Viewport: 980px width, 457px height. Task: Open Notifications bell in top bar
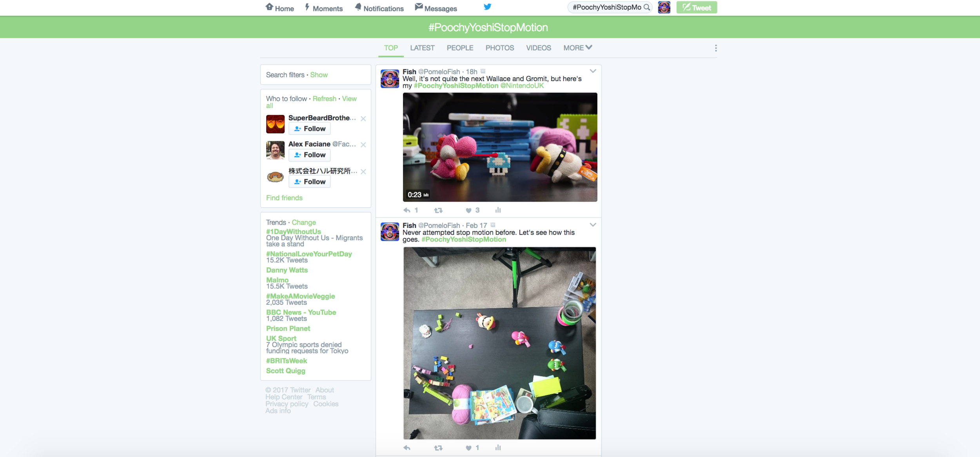pos(379,8)
